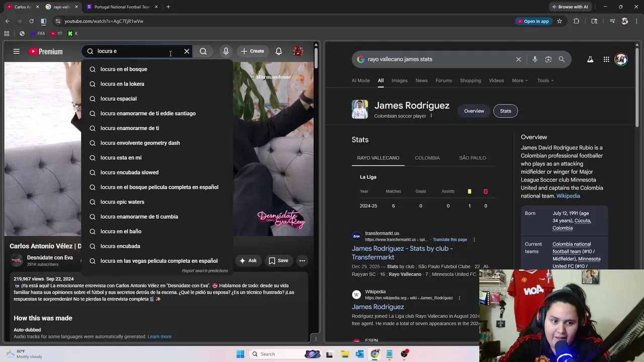The height and width of the screenshot is (362, 644).
Task: Pick 'locura enamorarme de ti eddie santiago'
Action: (157, 114)
